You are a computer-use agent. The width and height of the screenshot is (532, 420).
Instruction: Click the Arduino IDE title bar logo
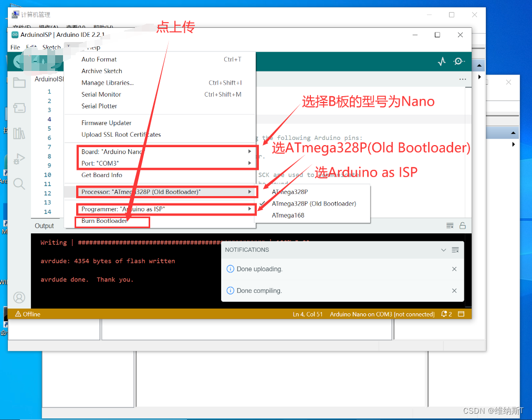15,35
